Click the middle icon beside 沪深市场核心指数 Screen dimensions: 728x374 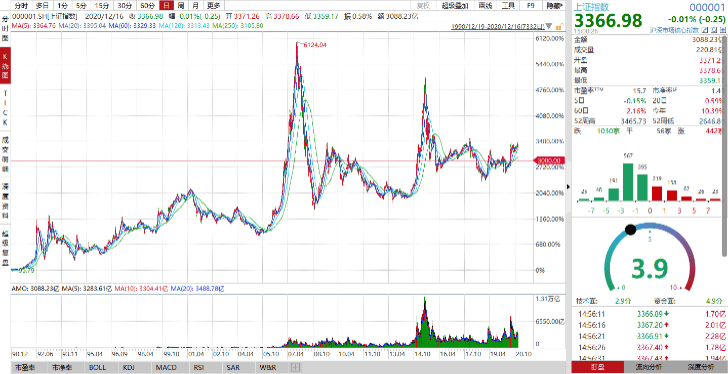click(714, 30)
